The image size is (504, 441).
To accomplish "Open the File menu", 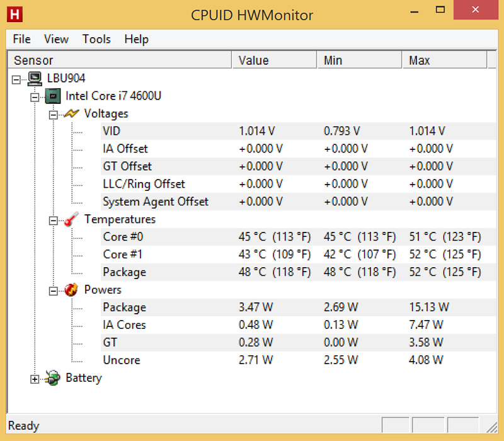I will pos(21,39).
